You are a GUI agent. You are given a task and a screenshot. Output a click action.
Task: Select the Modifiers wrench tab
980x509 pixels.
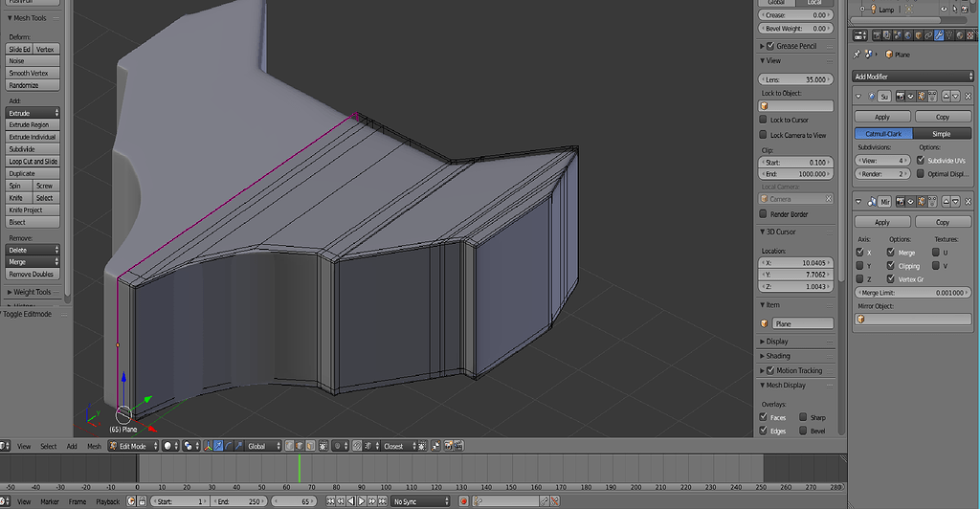(x=940, y=35)
